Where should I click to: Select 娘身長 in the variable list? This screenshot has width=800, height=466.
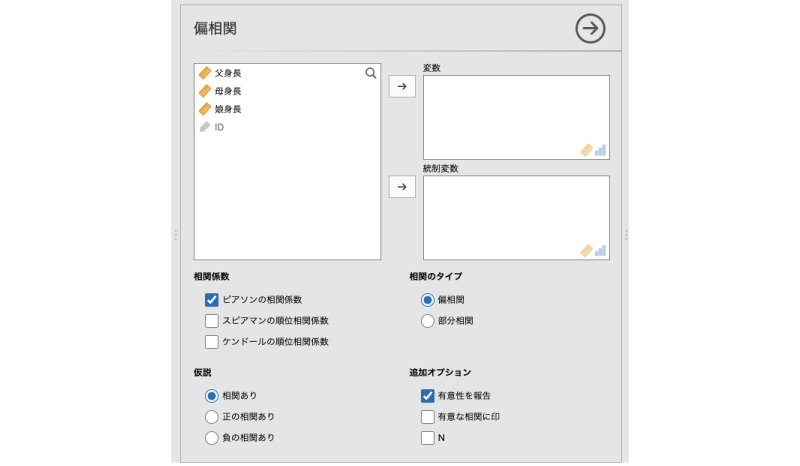228,109
